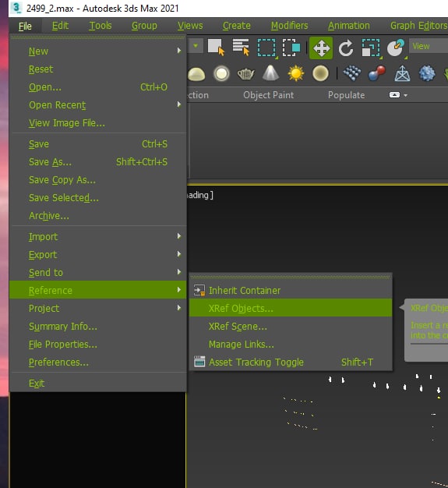The width and height of the screenshot is (448, 488).
Task: Activate Select and Scale tool
Action: coord(371,48)
